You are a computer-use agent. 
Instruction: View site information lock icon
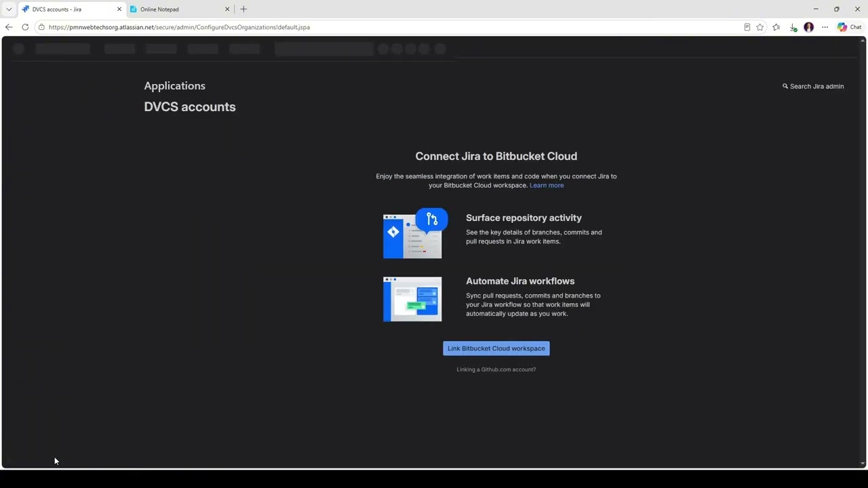pyautogui.click(x=41, y=27)
